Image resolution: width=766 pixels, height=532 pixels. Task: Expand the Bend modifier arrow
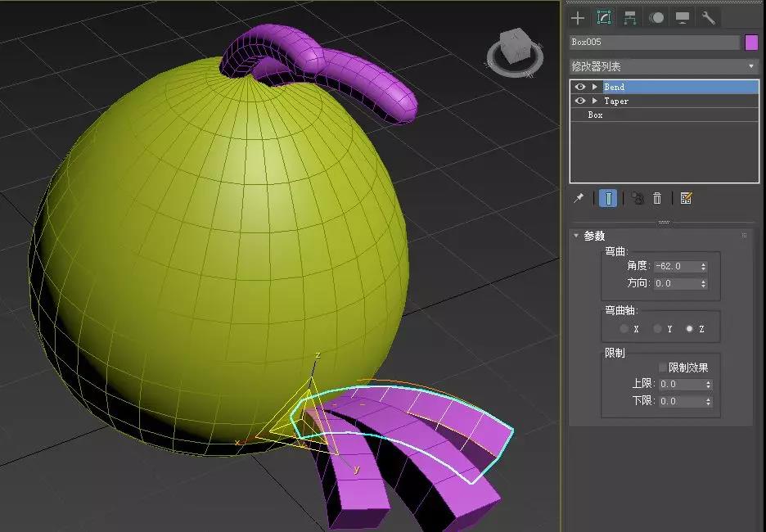[x=593, y=86]
